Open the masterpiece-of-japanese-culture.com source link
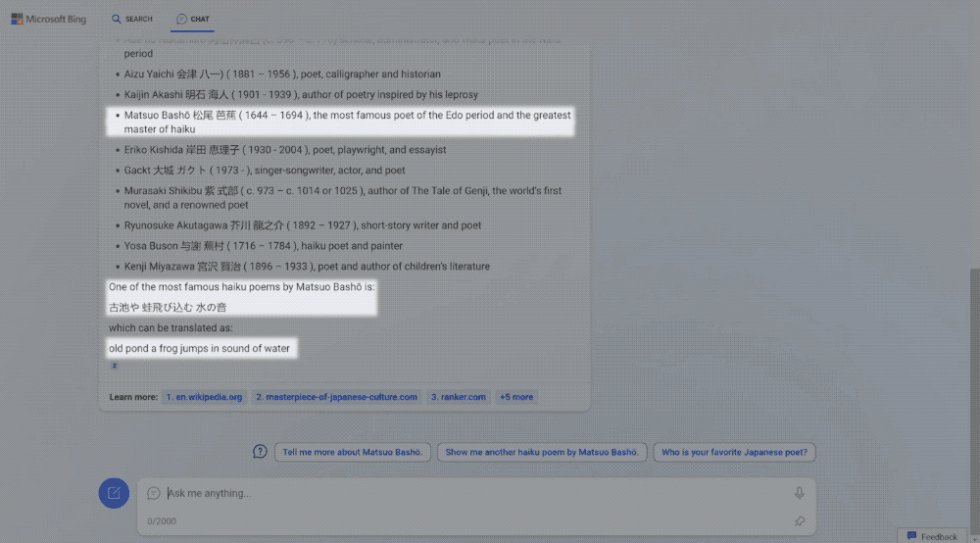980x543 pixels. coord(336,397)
